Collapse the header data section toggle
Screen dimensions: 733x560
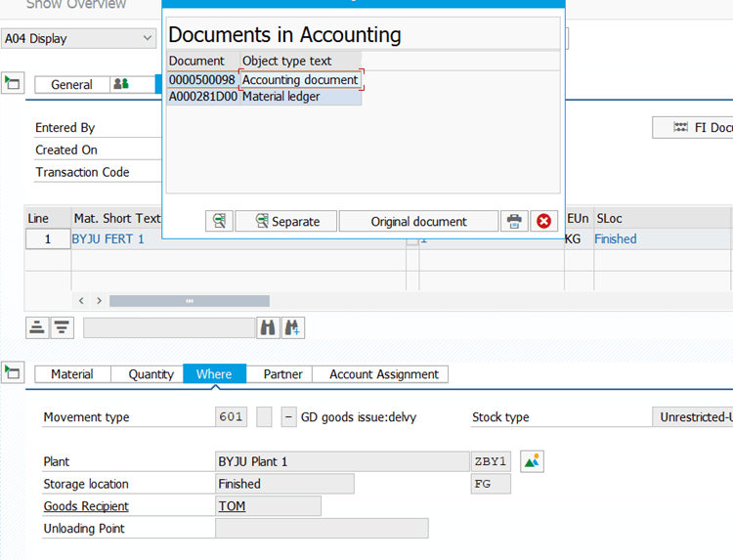(13, 82)
